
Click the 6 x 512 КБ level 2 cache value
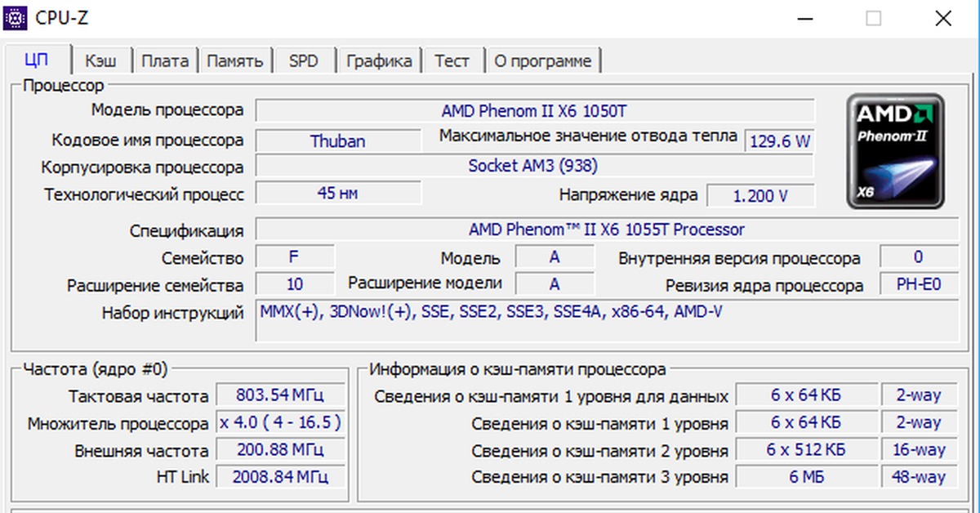(805, 450)
